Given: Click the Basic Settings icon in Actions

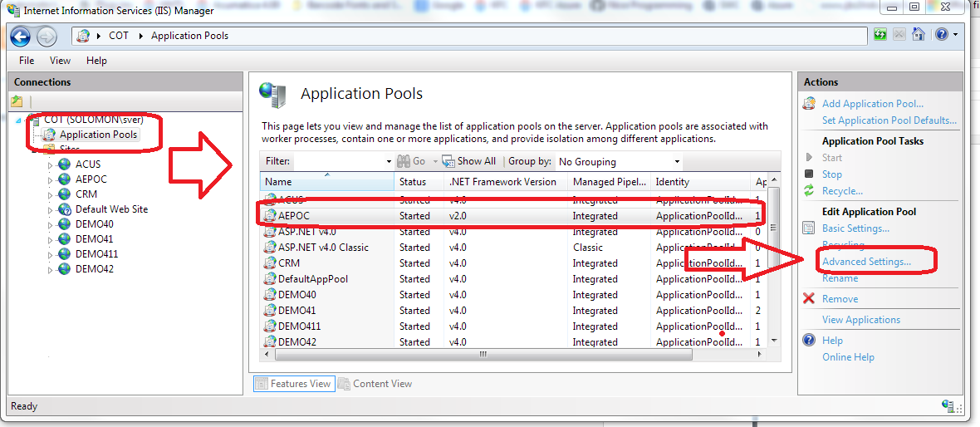Looking at the screenshot, I should [810, 228].
